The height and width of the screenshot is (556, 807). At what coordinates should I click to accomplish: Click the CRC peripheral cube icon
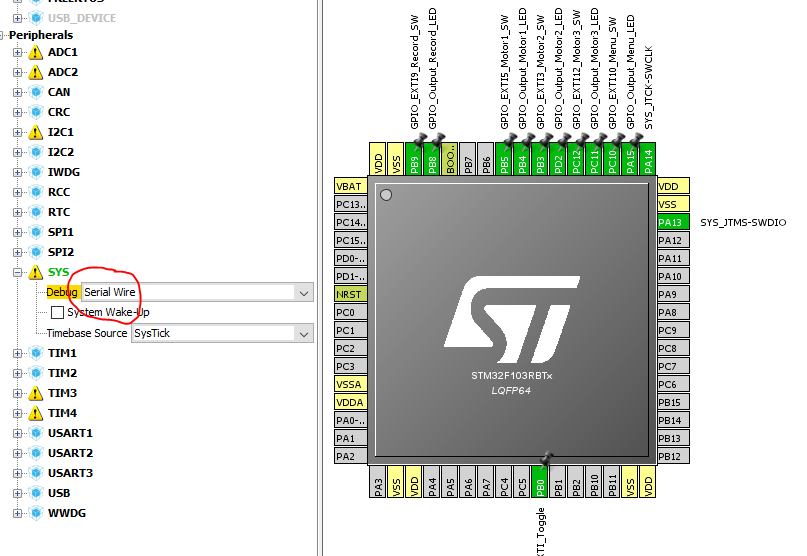click(36, 112)
